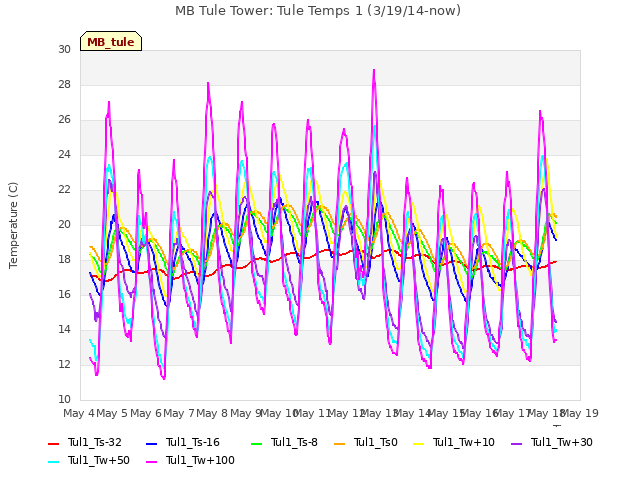Click the cyan Tul1_Tw+50 legend swatch
The width and height of the screenshot is (640, 480).
point(53,462)
